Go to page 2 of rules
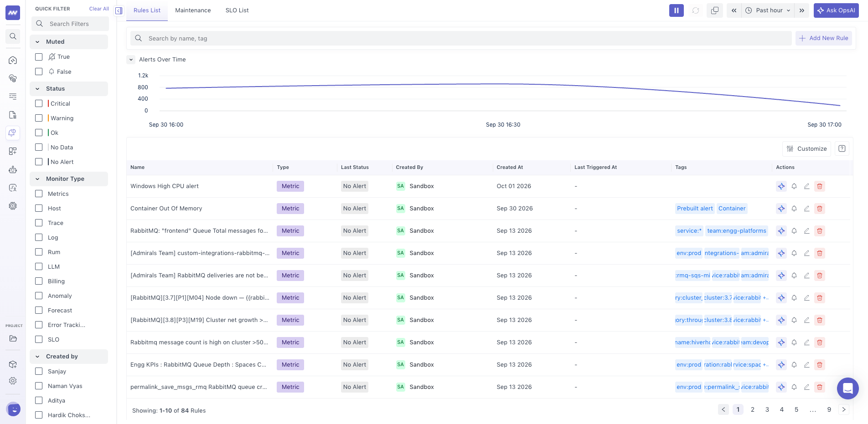Image resolution: width=868 pixels, height=424 pixels. (x=753, y=409)
